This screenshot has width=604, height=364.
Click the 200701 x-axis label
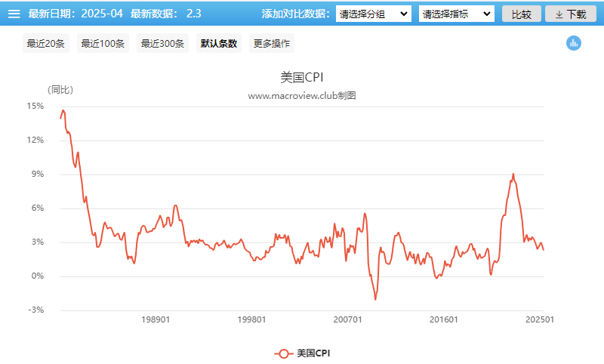[x=348, y=320]
